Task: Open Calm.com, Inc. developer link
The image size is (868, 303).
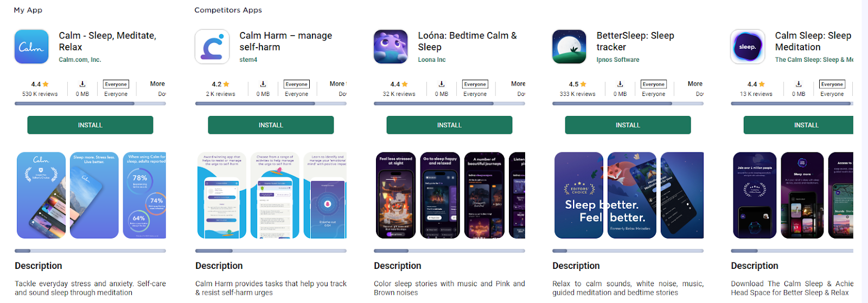Action: pyautogui.click(x=80, y=60)
